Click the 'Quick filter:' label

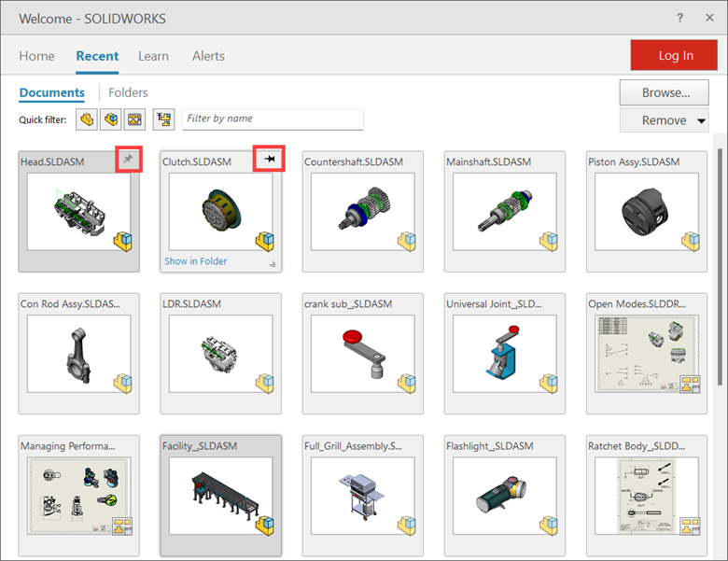click(x=43, y=119)
